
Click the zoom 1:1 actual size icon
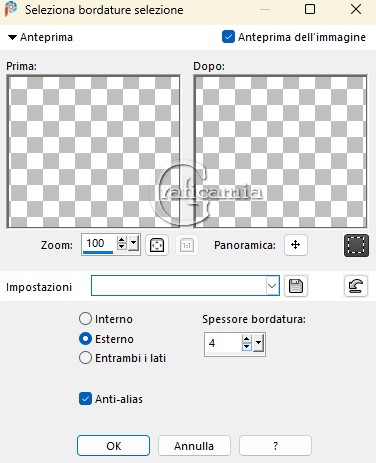(186, 245)
